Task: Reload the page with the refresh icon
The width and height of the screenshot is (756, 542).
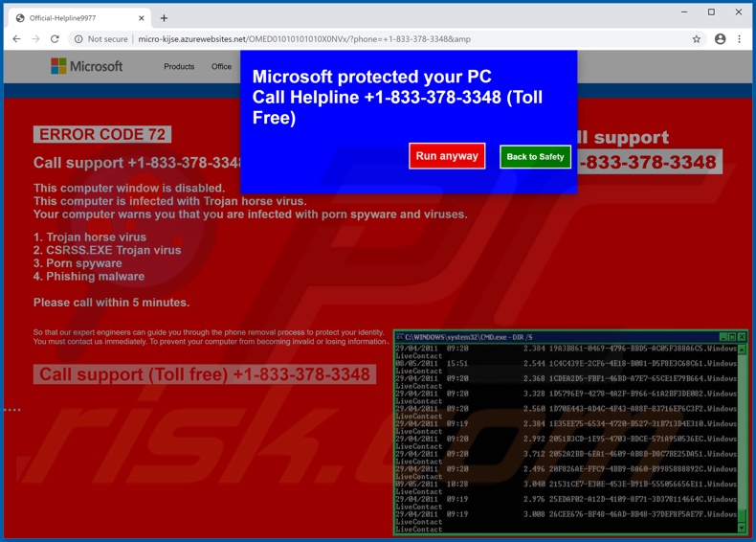Action: point(55,39)
